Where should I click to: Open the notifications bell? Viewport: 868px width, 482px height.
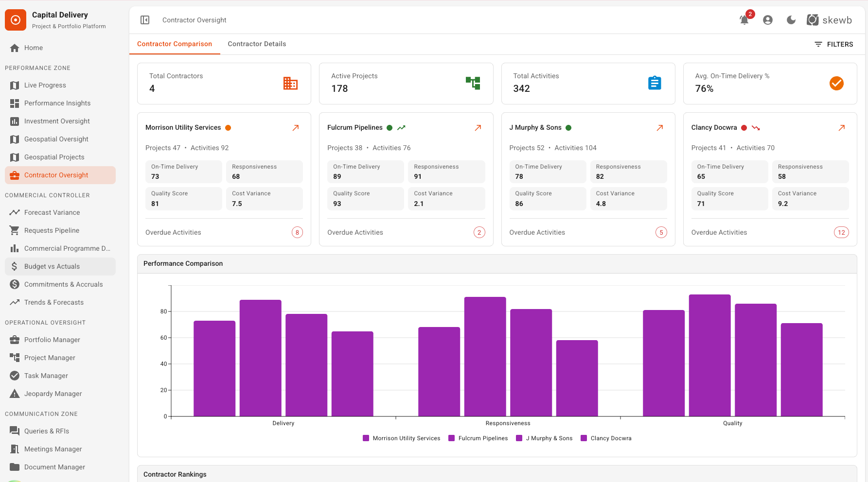[x=744, y=20]
